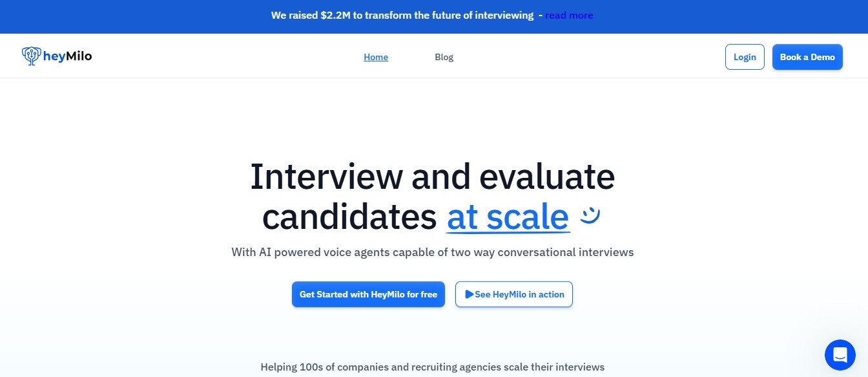
Task: Click the smiley face icon beside headline
Action: point(590,216)
